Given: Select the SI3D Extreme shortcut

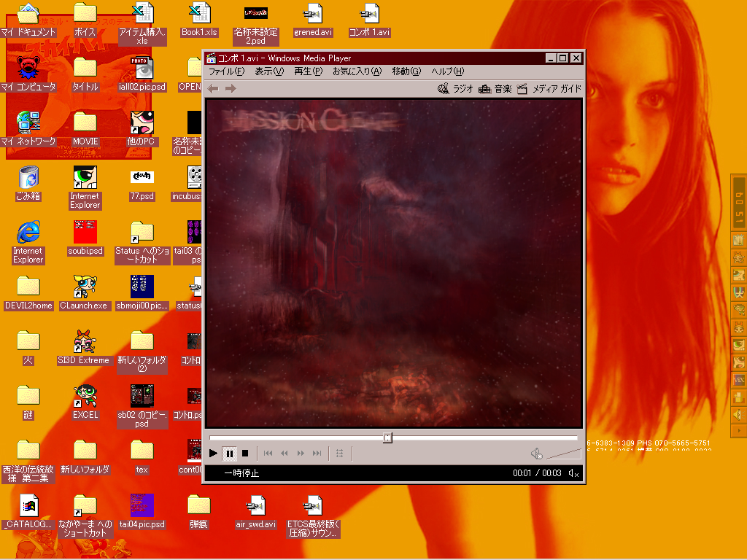Looking at the screenshot, I should point(85,349).
